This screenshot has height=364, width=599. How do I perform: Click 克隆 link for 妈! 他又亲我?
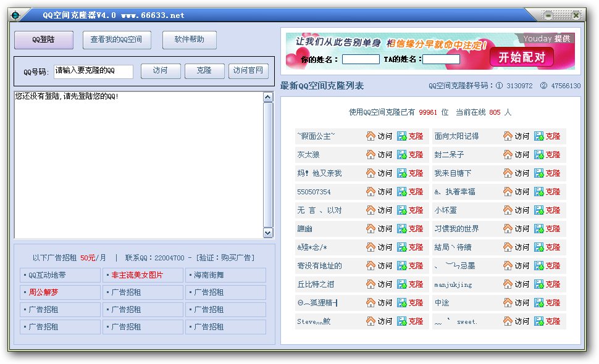(416, 173)
